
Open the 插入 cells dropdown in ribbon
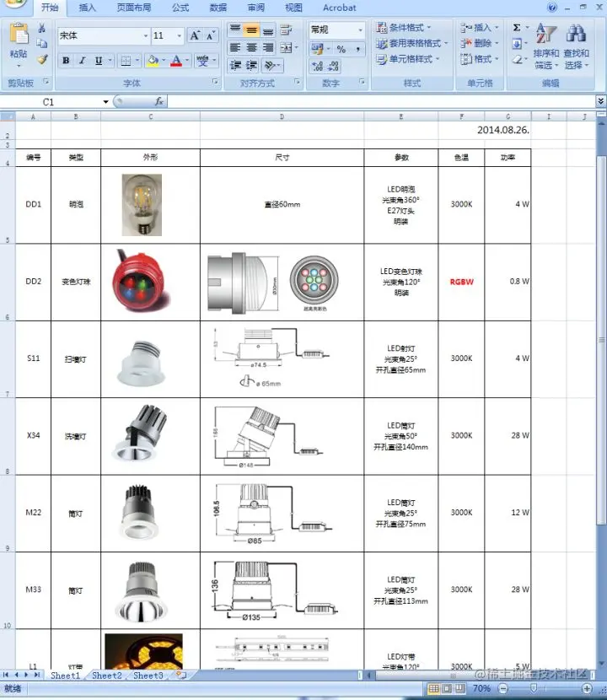click(479, 28)
